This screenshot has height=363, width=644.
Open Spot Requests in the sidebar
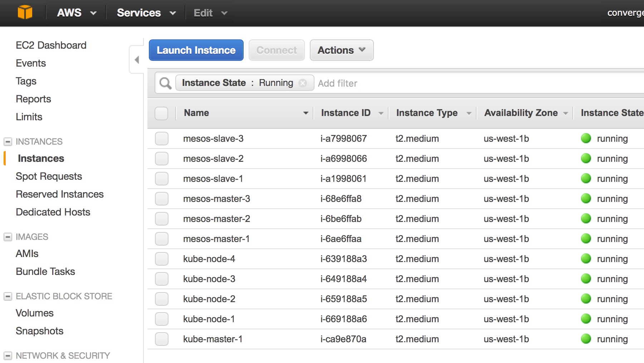point(49,176)
